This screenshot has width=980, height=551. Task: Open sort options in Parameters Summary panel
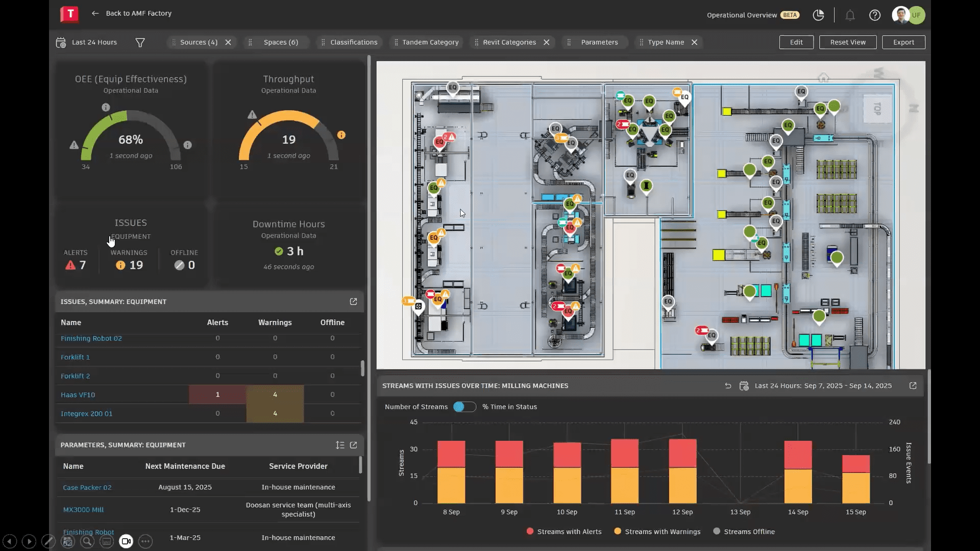pyautogui.click(x=340, y=445)
